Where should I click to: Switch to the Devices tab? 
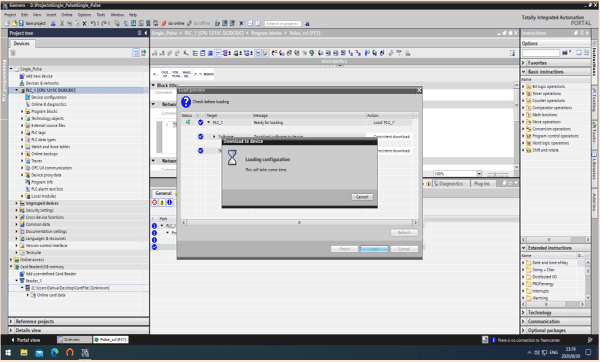[x=21, y=43]
